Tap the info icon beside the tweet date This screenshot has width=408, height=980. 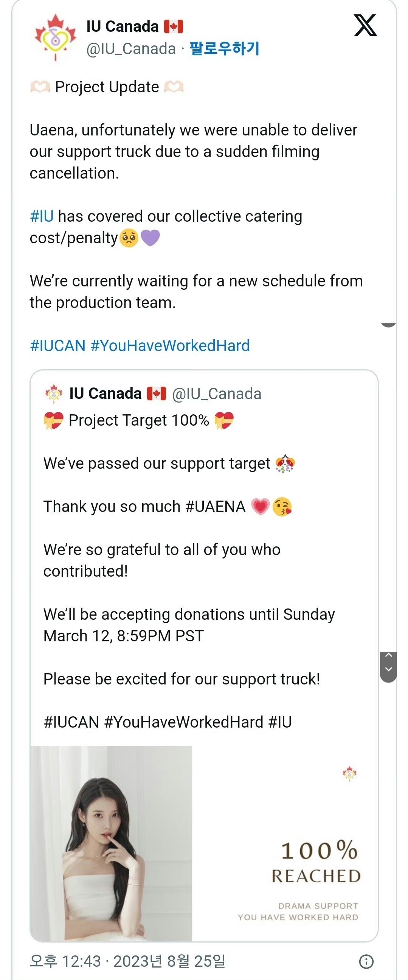pyautogui.click(x=366, y=962)
